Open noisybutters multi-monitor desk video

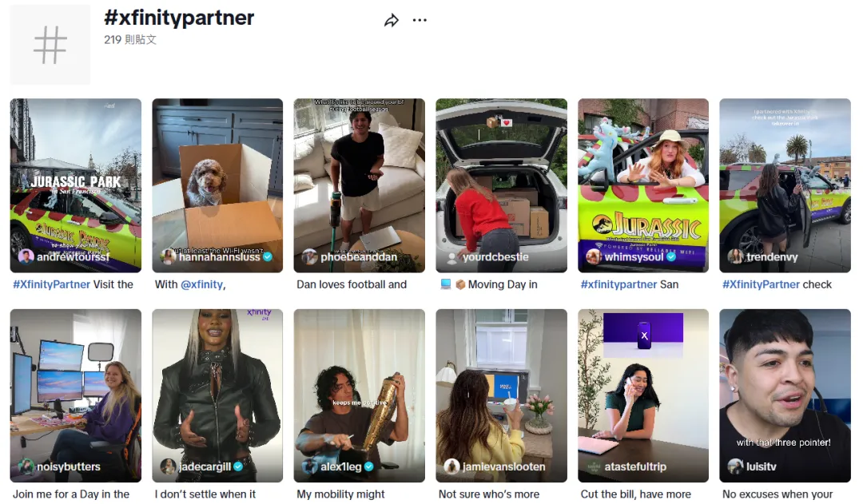[x=75, y=395]
